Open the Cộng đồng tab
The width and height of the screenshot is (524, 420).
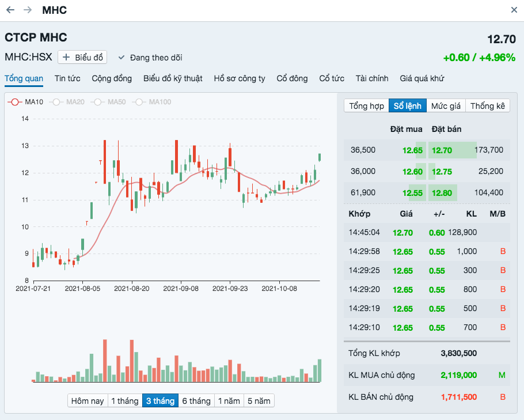[112, 78]
